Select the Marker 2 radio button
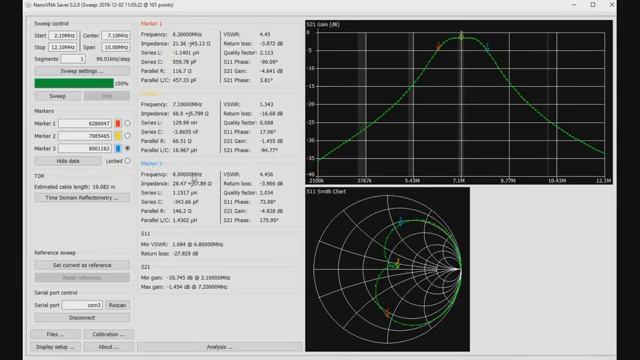Image resolution: width=640 pixels, height=360 pixels. click(127, 136)
